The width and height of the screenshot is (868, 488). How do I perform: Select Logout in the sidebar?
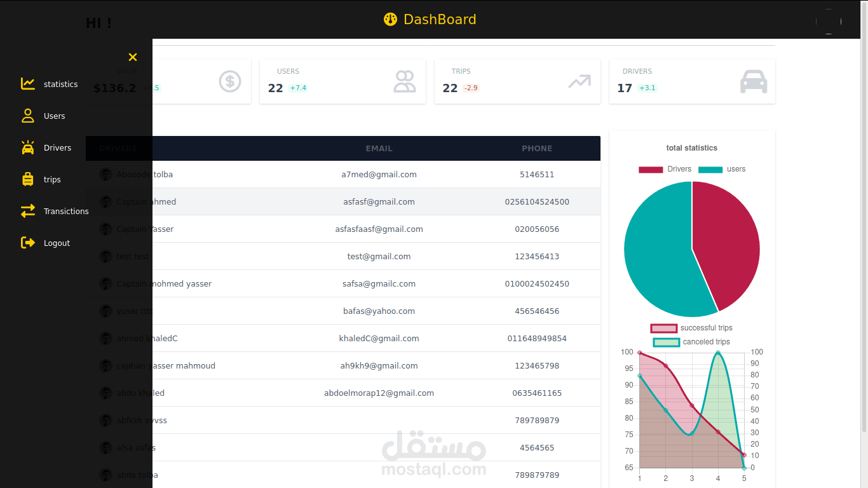click(57, 243)
